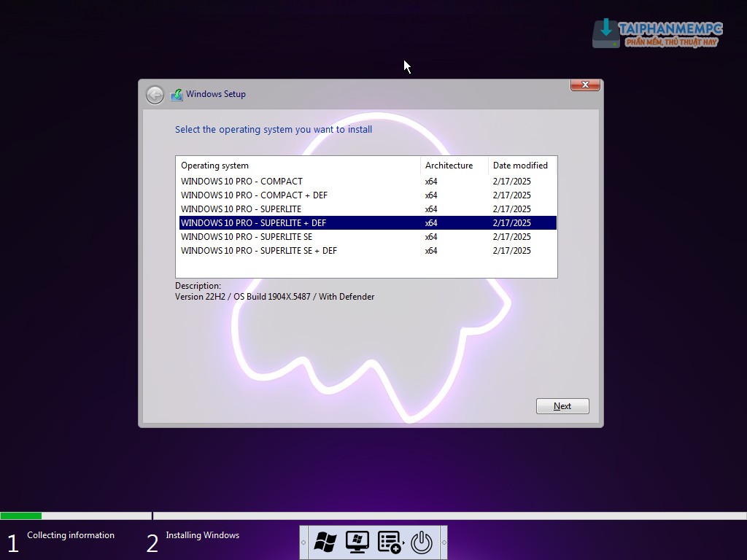Pick WINDOWS 10 PRO - SUPERLITE SE + DEF
The height and width of the screenshot is (560, 747).
[x=259, y=251]
